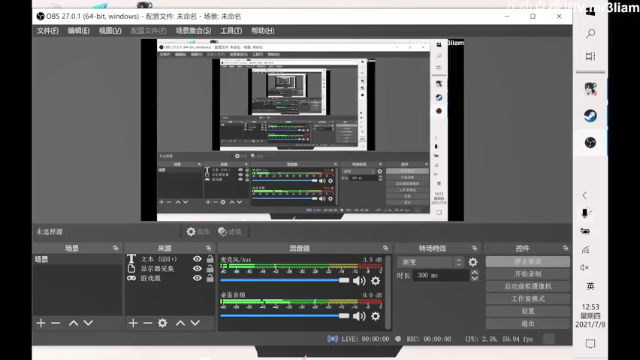Toggle lock on 文本 (GDI+) source
Image resolution: width=640 pixels, height=360 pixels.
tap(210, 259)
